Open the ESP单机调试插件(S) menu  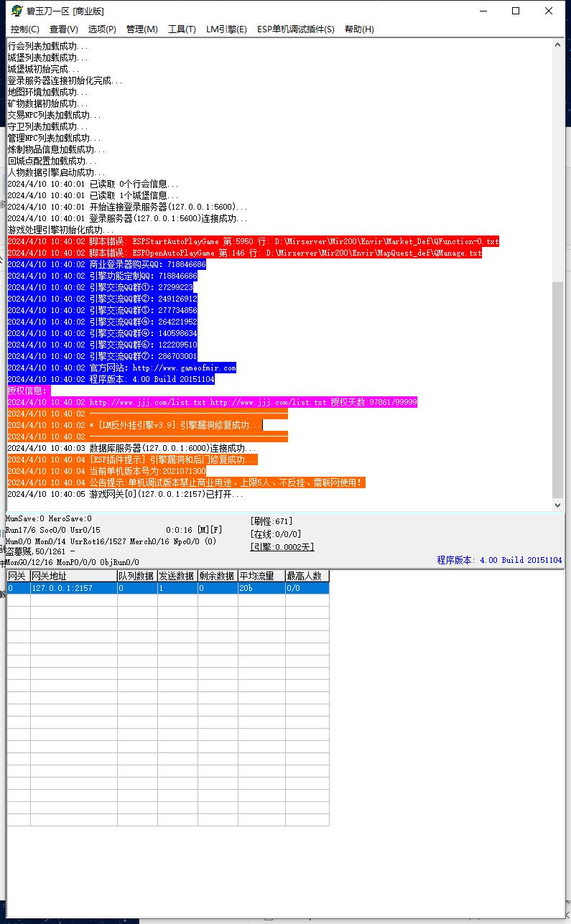(x=296, y=29)
